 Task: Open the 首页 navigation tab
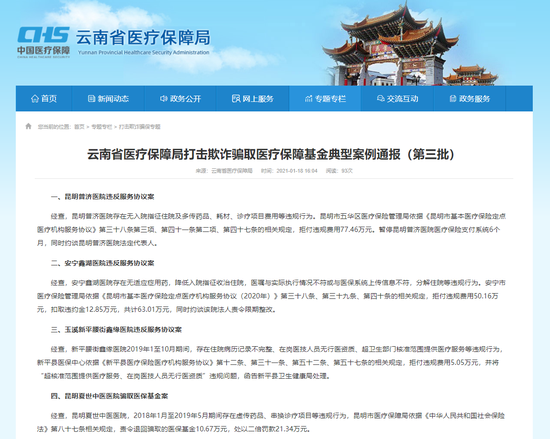pos(44,99)
